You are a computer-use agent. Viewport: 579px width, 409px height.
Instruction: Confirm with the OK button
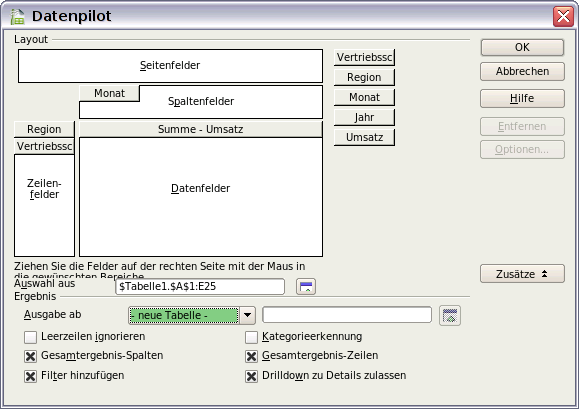[x=522, y=48]
